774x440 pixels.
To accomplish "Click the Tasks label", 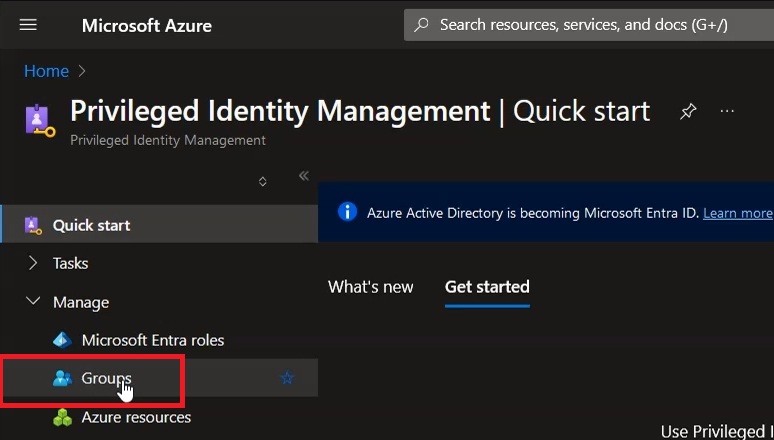I will pyautogui.click(x=71, y=263).
